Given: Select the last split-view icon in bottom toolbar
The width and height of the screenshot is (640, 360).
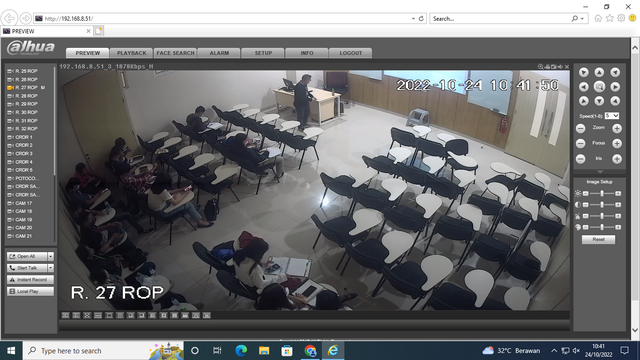Looking at the screenshot, I should pos(207,316).
